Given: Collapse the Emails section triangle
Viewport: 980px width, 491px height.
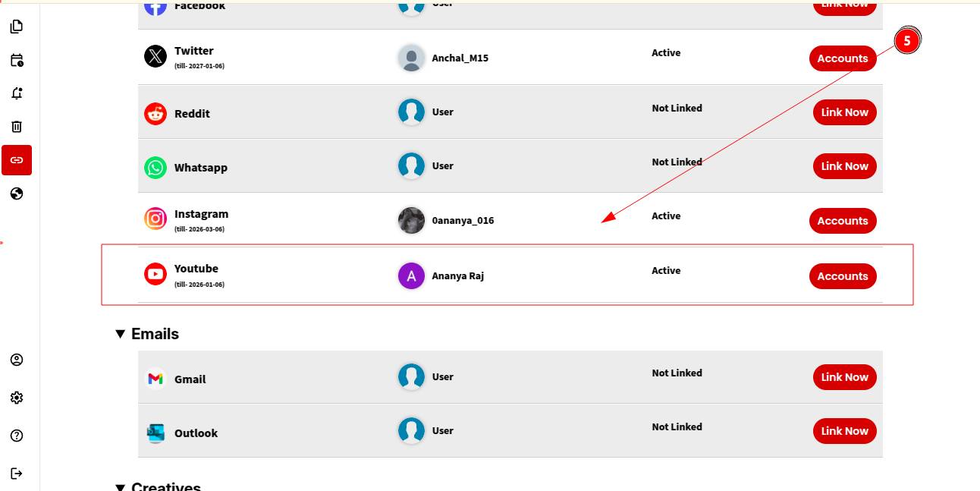Looking at the screenshot, I should click(x=120, y=334).
